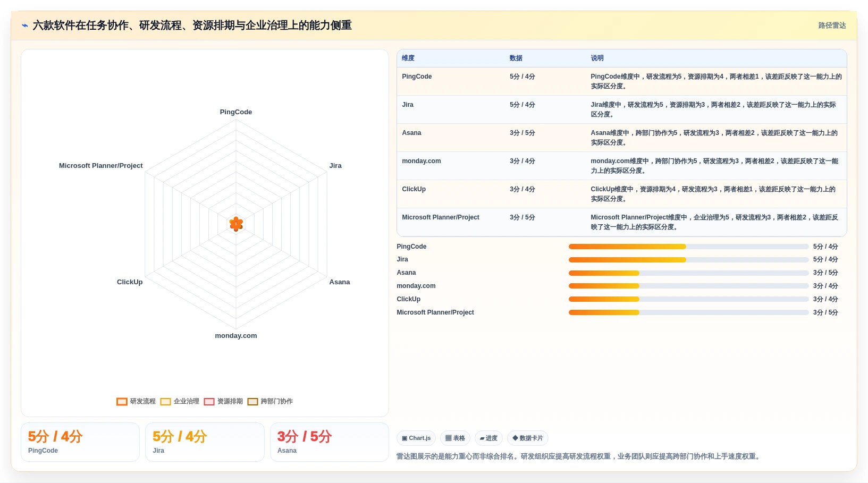Screen dimensions: 868x483
Task: Click the Microsoft Planner/Project progress bar
Action: [688, 312]
